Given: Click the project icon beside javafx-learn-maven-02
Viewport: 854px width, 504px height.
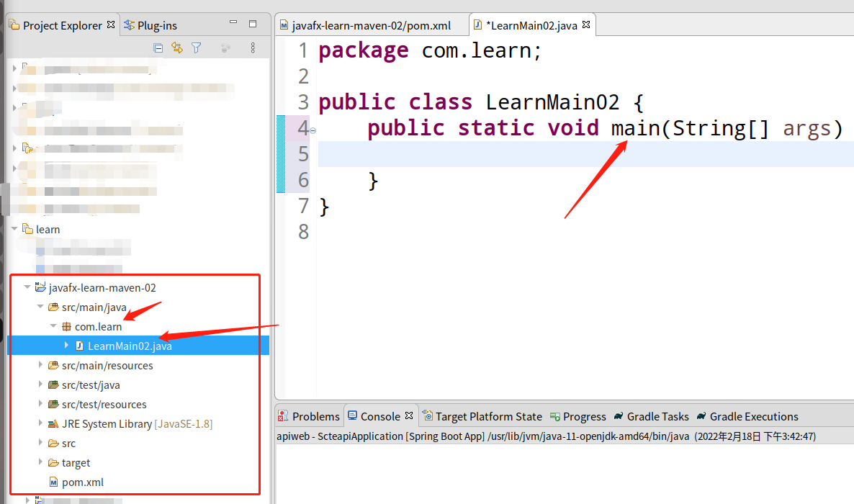Looking at the screenshot, I should (x=40, y=287).
